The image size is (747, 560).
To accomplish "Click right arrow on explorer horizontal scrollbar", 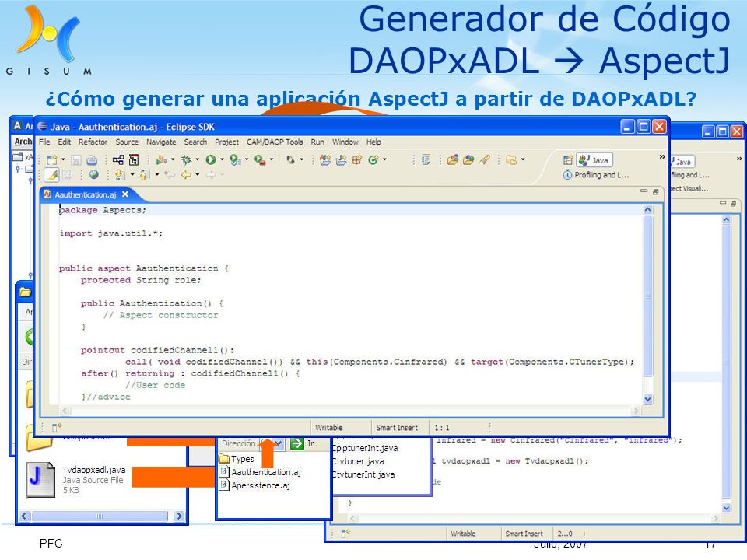I will tap(179, 516).
